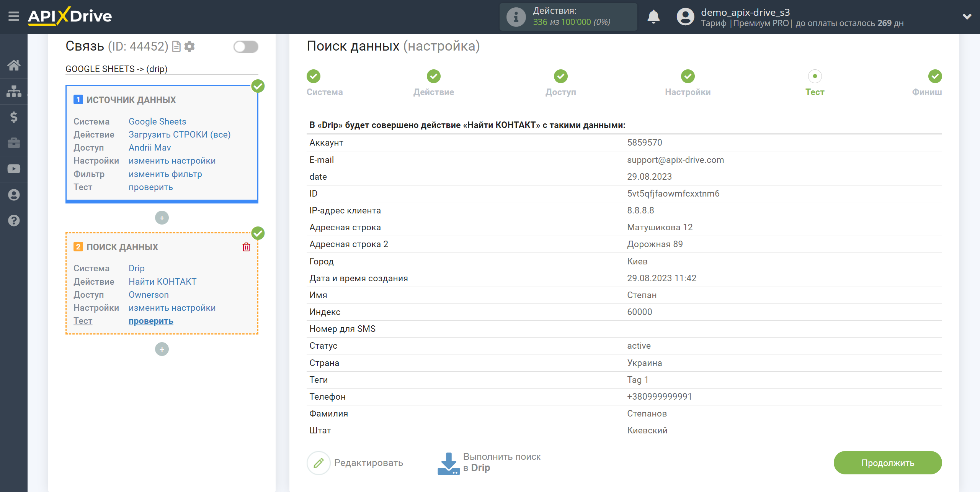The image size is (980, 492).
Task: Add a step after the data source
Action: click(x=162, y=218)
